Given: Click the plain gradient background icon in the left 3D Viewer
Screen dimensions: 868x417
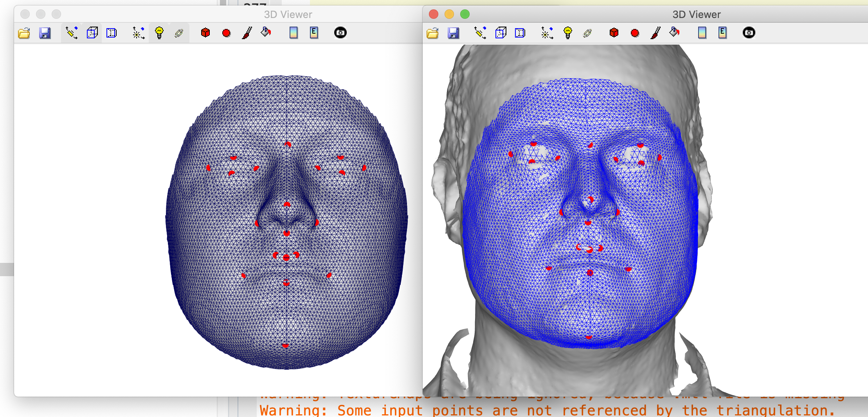Looking at the screenshot, I should click(x=294, y=33).
